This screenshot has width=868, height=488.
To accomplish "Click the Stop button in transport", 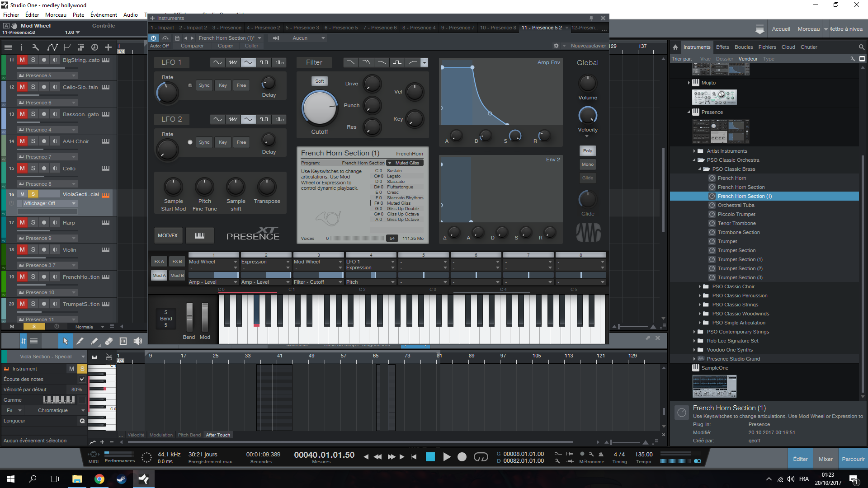I will (430, 457).
